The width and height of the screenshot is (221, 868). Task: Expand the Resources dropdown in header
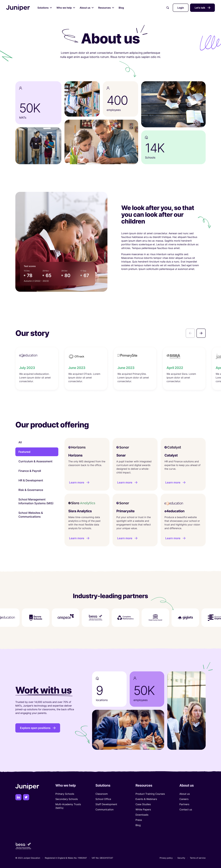pos(106,8)
